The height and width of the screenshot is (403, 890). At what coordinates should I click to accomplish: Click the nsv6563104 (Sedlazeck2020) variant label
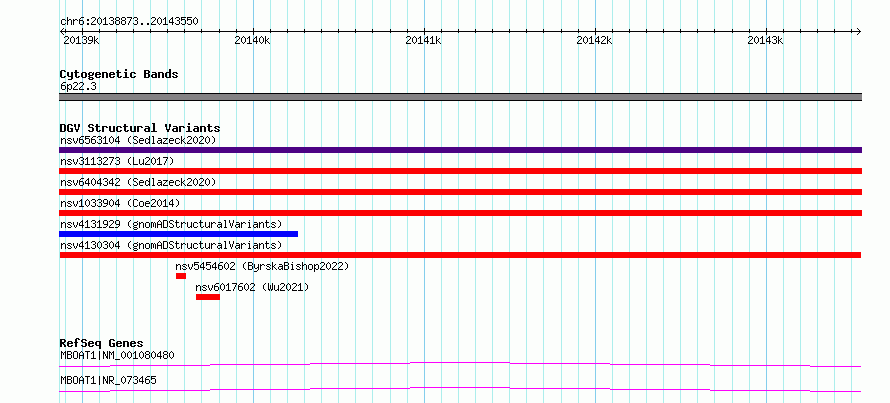point(138,140)
